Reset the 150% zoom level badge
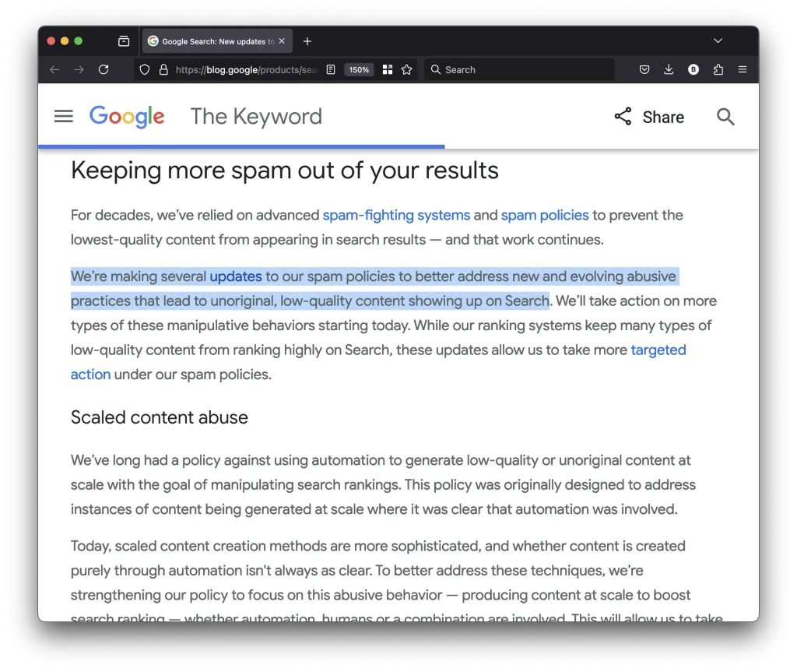Screen dimensions: 797x672 pos(359,70)
